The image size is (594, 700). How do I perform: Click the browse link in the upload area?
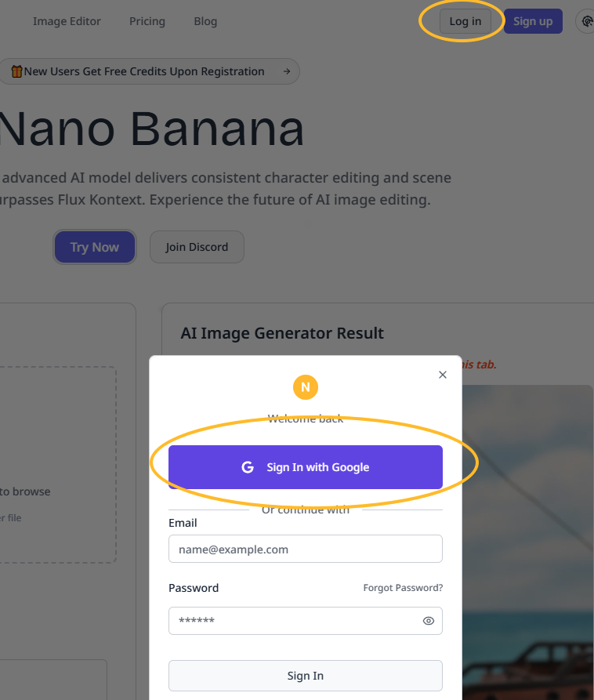tap(24, 491)
